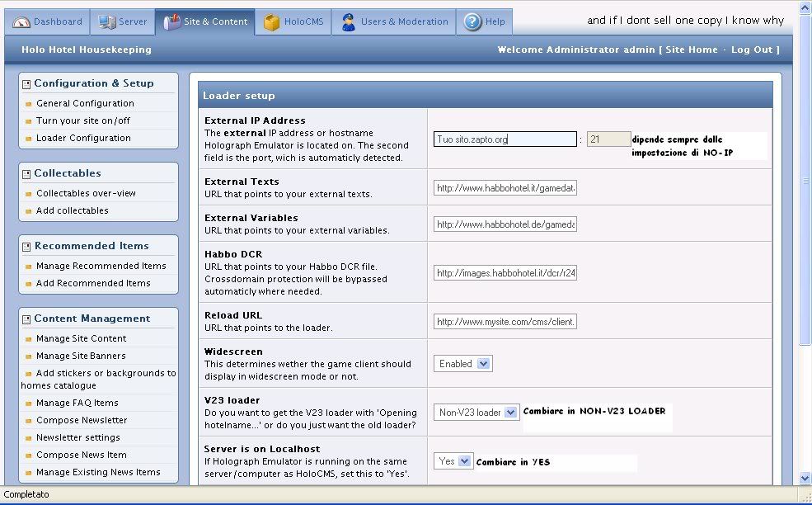Click the Dashboard gauge icon
The image size is (812, 505).
21,22
